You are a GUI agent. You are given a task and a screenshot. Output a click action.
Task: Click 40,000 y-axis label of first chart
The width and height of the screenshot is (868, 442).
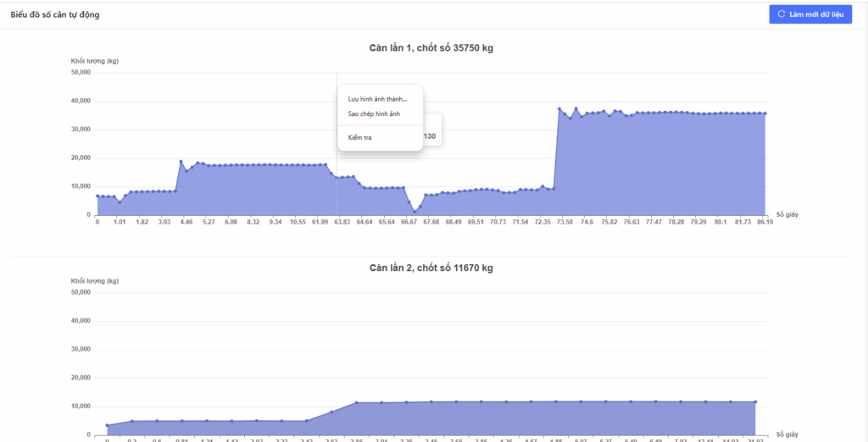(x=81, y=102)
